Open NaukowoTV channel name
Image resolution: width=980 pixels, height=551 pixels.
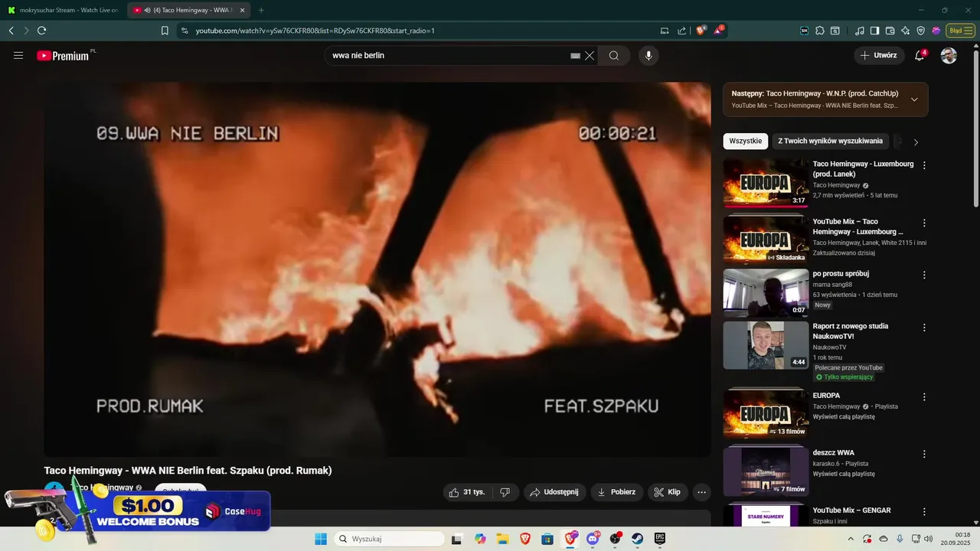(x=829, y=347)
